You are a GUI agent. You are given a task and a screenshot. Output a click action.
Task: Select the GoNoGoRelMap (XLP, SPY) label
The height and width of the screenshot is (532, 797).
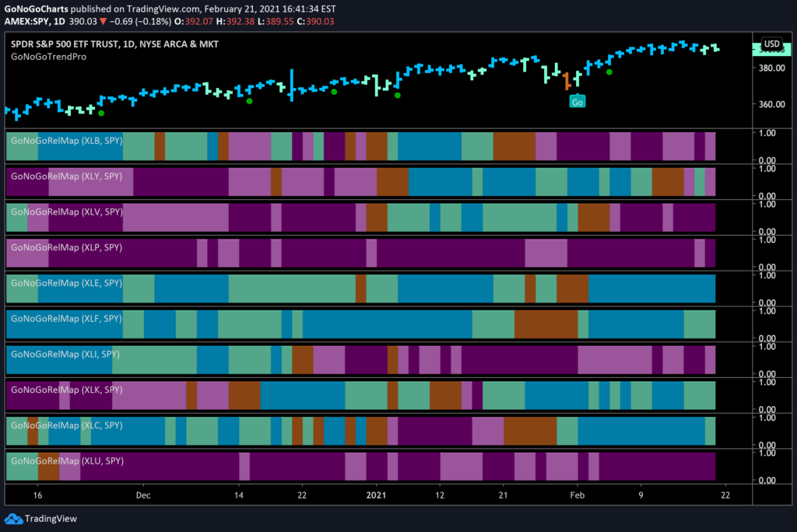click(x=67, y=247)
